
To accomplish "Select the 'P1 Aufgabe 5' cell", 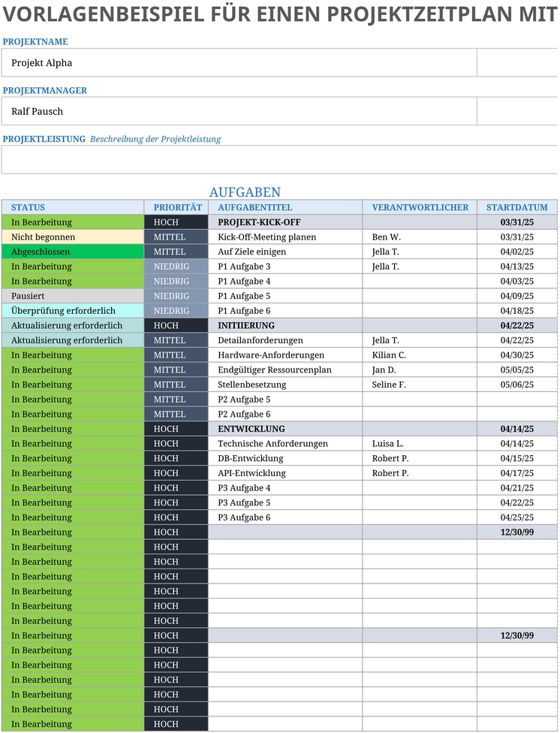I will click(285, 296).
